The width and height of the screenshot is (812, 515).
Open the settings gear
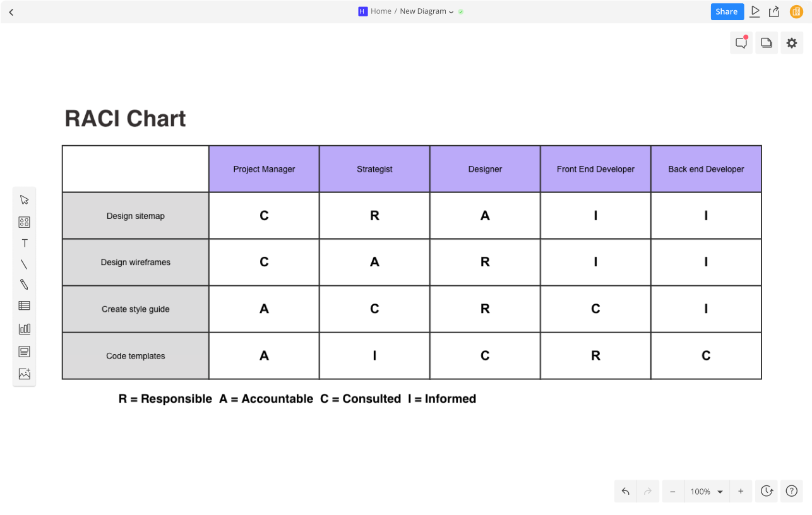pyautogui.click(x=792, y=43)
